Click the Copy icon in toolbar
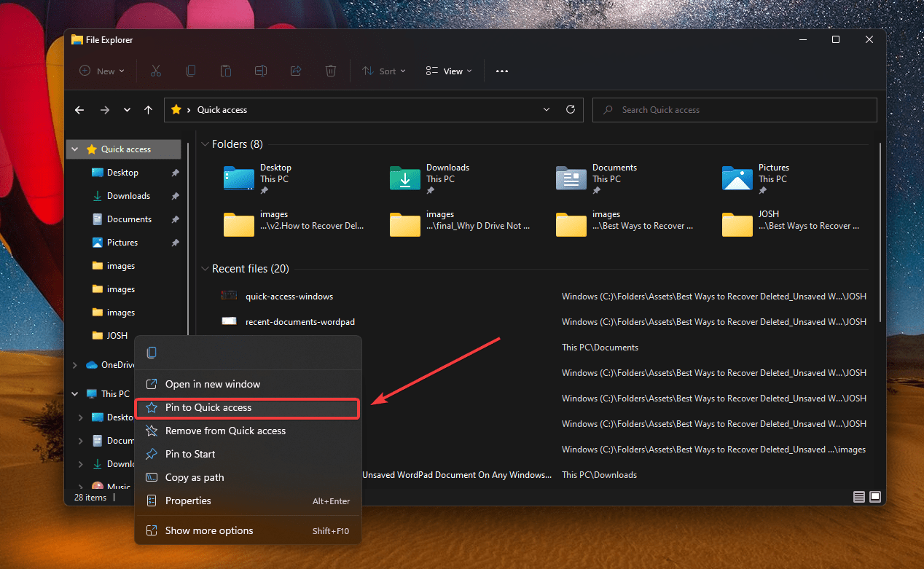The width and height of the screenshot is (924, 569). click(x=191, y=71)
